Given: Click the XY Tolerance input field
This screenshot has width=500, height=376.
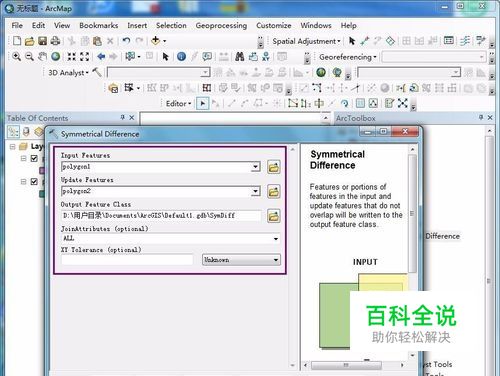Looking at the screenshot, I should point(127,260).
